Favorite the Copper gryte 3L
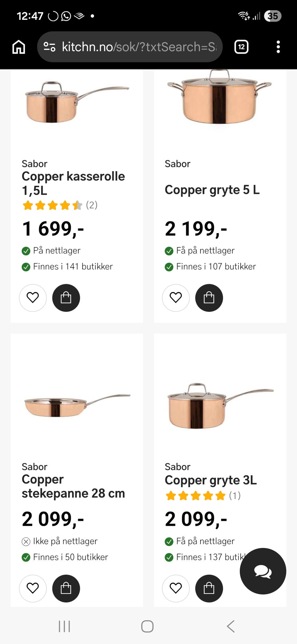This screenshot has height=644, width=297. [x=176, y=589]
